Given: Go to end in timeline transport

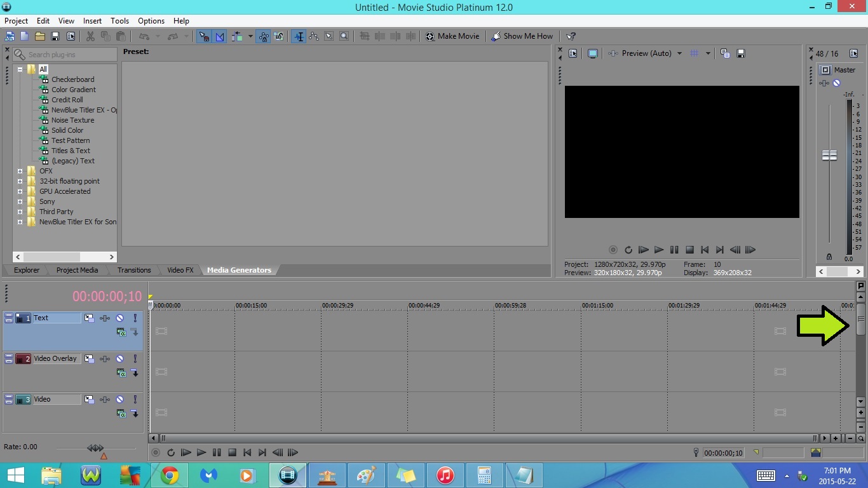Looking at the screenshot, I should click(x=262, y=452).
